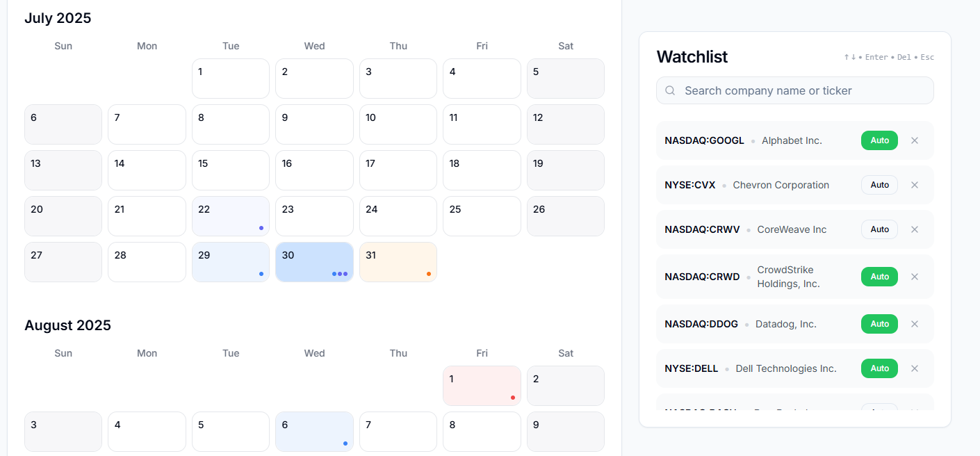This screenshot has height=456, width=980.
Task: Remove Dell Technologies from watchlist
Action: pyautogui.click(x=915, y=368)
